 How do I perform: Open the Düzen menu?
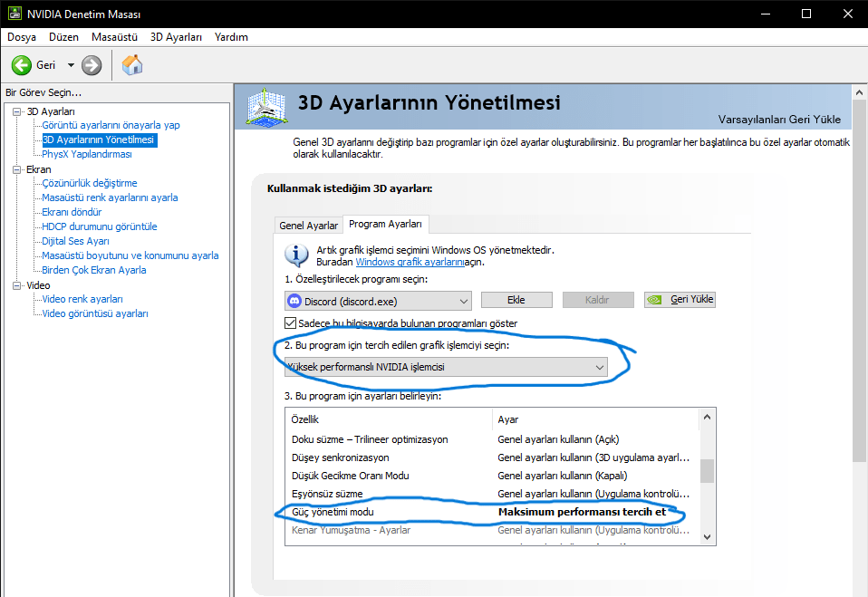coord(63,37)
